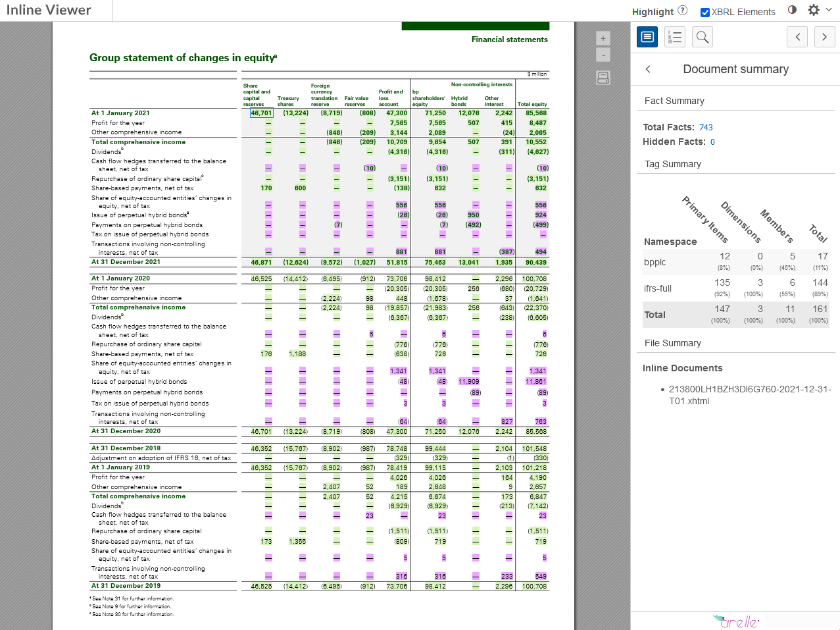The height and width of the screenshot is (630, 840).
Task: Click footnote See Note 31 for further information
Action: pos(132,599)
